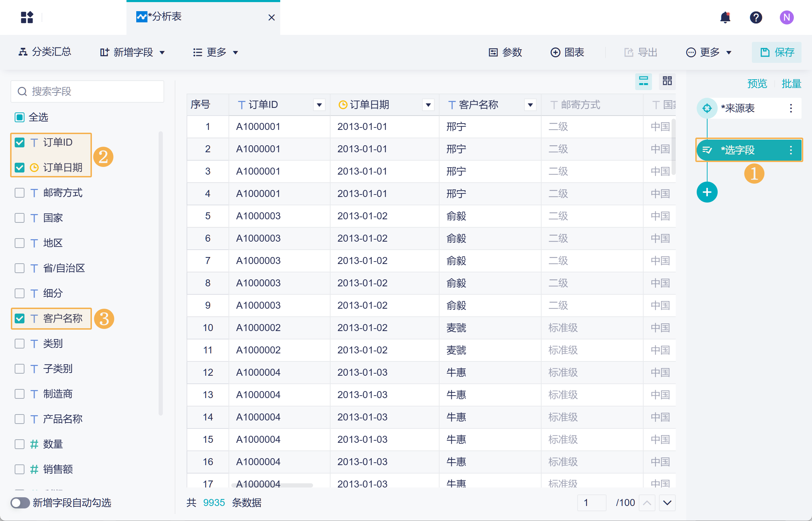Check the 省/自治区 field

(20, 268)
